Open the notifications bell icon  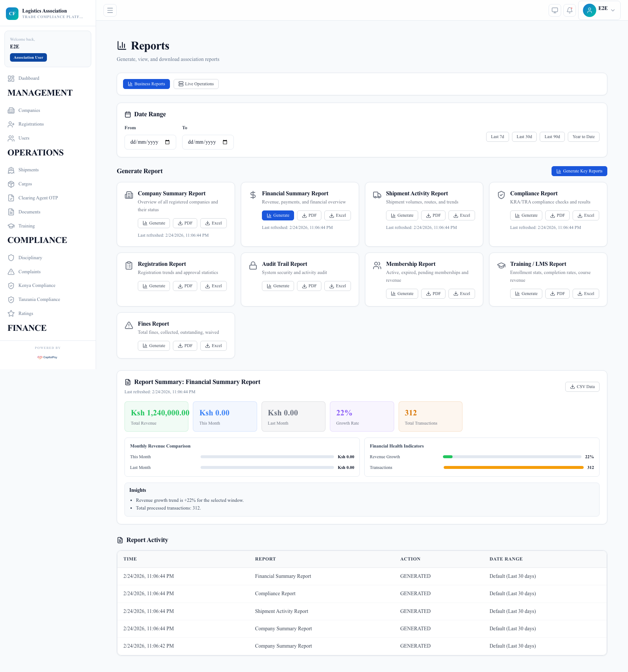point(570,10)
